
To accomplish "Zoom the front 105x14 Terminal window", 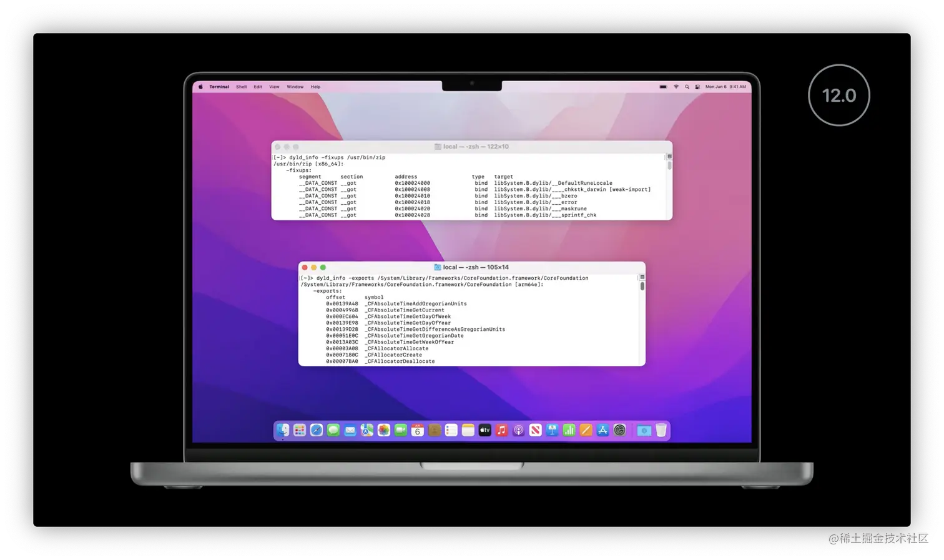I will (323, 267).
